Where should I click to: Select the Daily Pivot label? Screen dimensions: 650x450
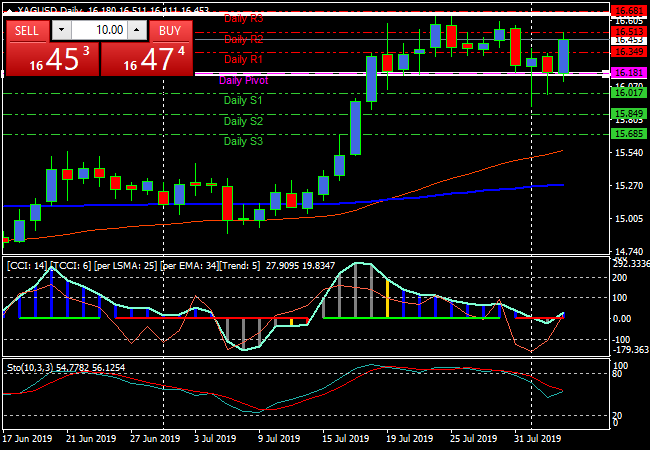[243, 80]
